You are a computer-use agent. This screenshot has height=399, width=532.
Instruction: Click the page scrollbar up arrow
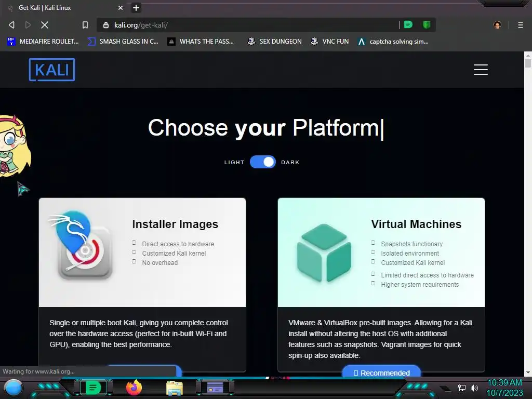(x=528, y=55)
